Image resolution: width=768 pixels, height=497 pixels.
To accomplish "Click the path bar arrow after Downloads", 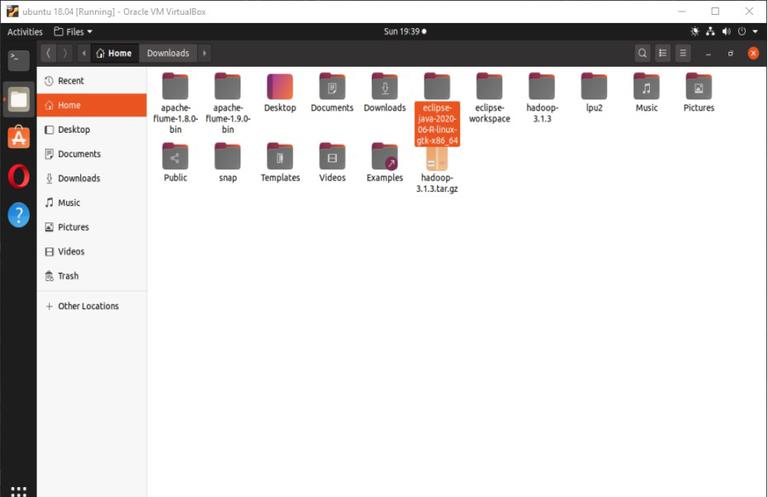I will (204, 53).
